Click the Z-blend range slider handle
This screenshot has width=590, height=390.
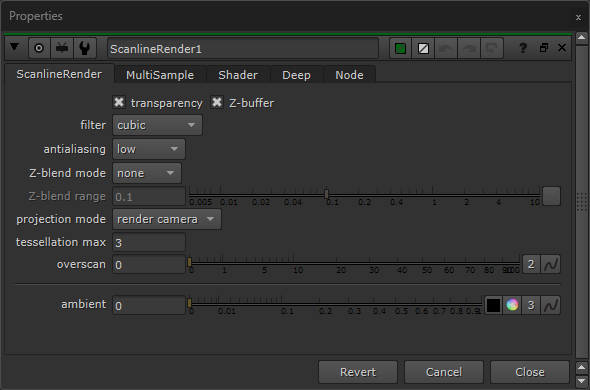(x=326, y=194)
